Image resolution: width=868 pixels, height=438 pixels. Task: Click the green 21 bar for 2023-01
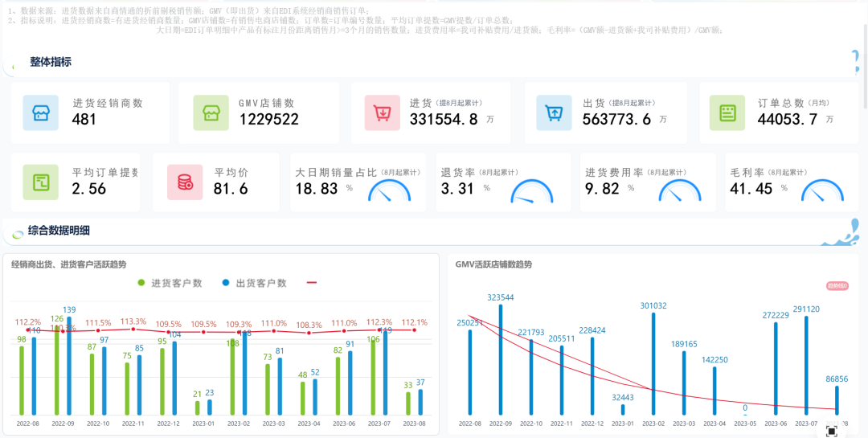click(197, 408)
